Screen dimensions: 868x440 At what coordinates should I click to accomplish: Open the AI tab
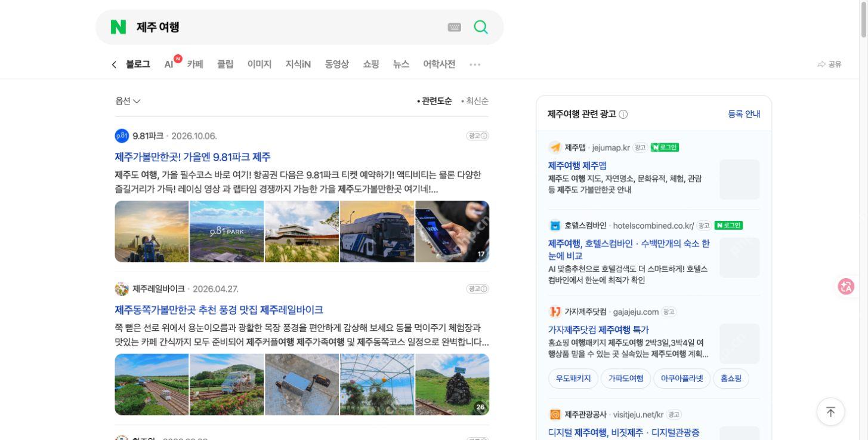(x=169, y=64)
